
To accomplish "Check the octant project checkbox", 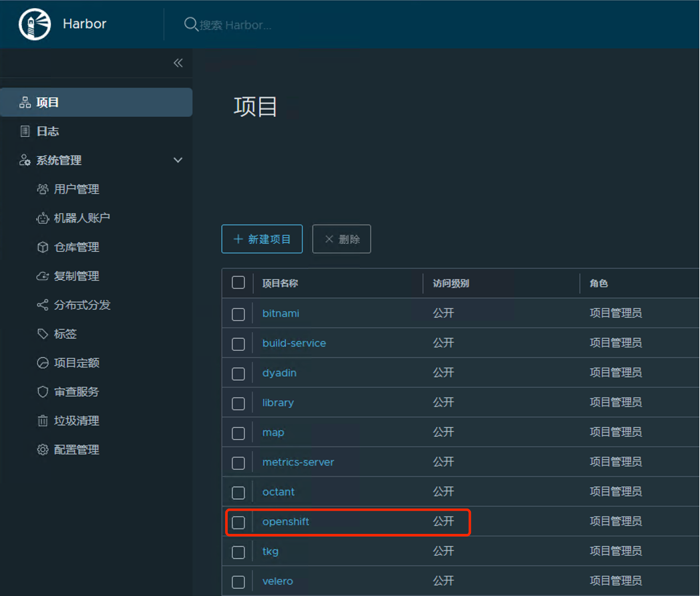I will (238, 493).
